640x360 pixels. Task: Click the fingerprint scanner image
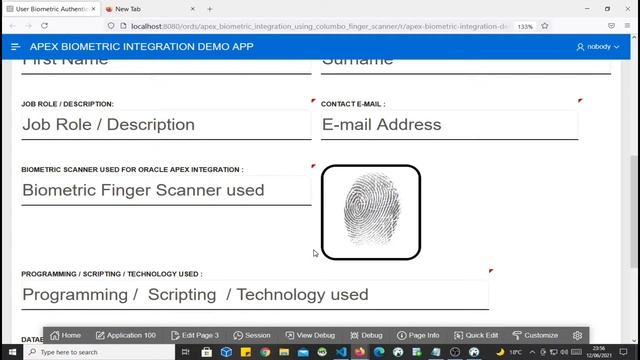pyautogui.click(x=371, y=212)
